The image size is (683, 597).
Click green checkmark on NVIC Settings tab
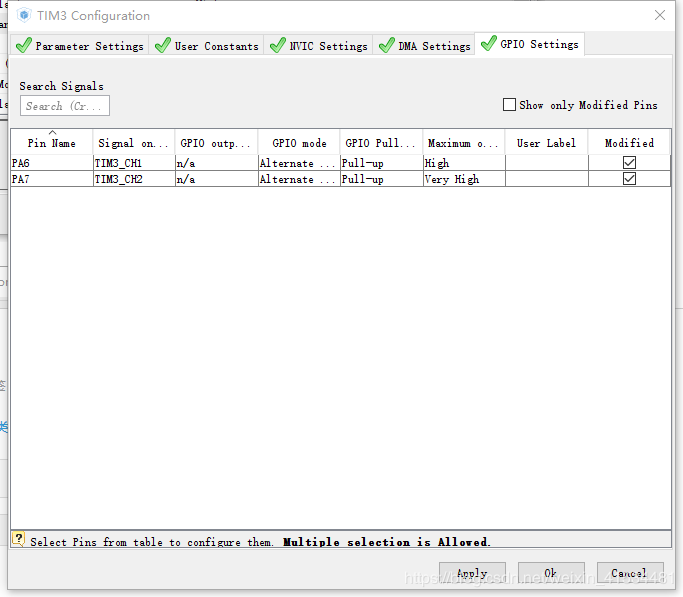point(278,45)
